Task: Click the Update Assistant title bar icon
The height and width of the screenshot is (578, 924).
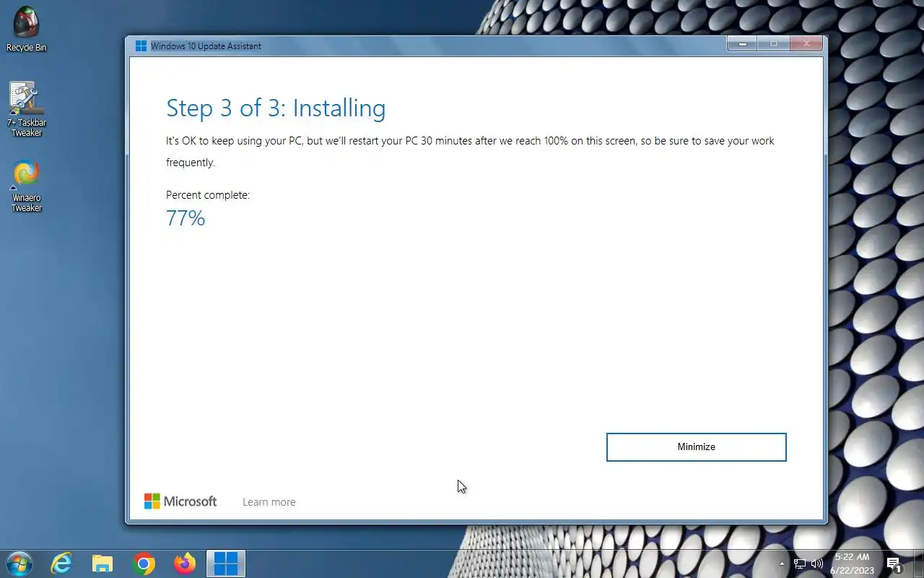Action: pyautogui.click(x=141, y=46)
